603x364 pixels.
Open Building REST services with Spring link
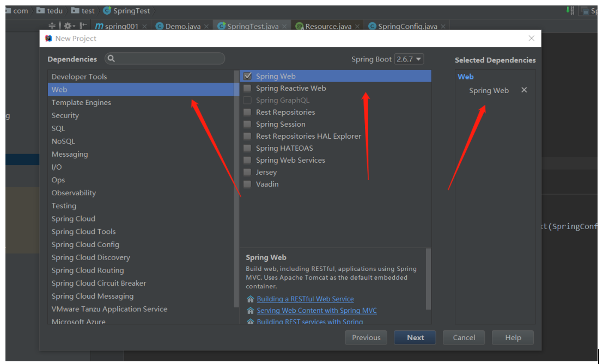coord(310,322)
